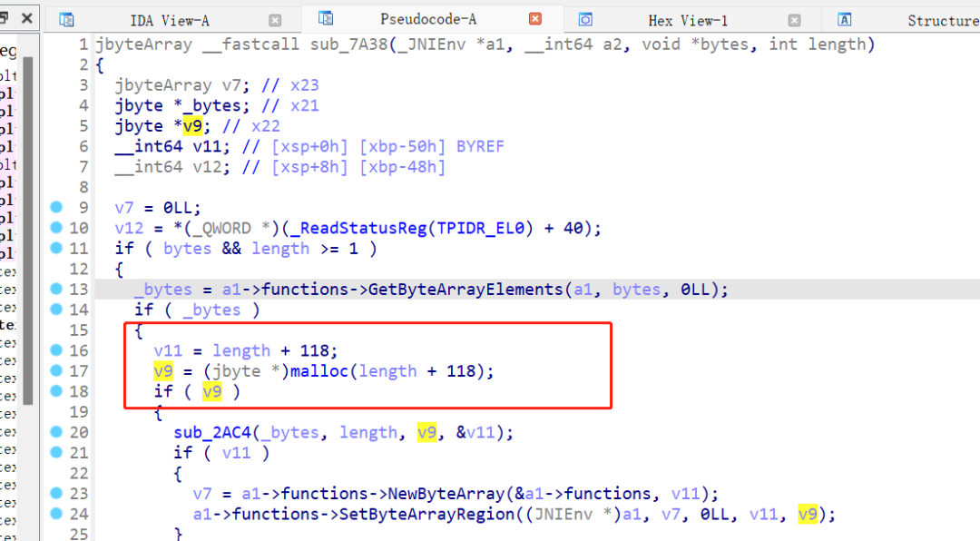Click '&v11' argument on line 20
Viewport: 980px width, 541px height.
coord(475,432)
